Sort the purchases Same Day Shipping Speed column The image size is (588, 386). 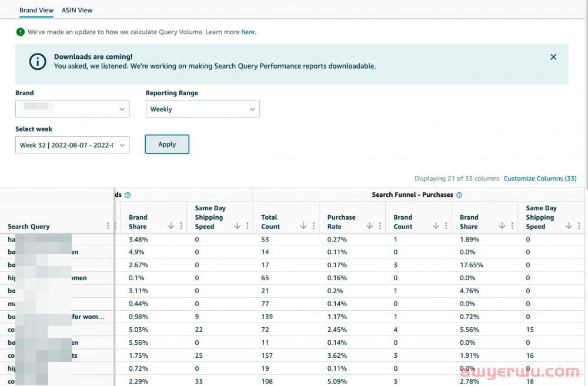569,226
